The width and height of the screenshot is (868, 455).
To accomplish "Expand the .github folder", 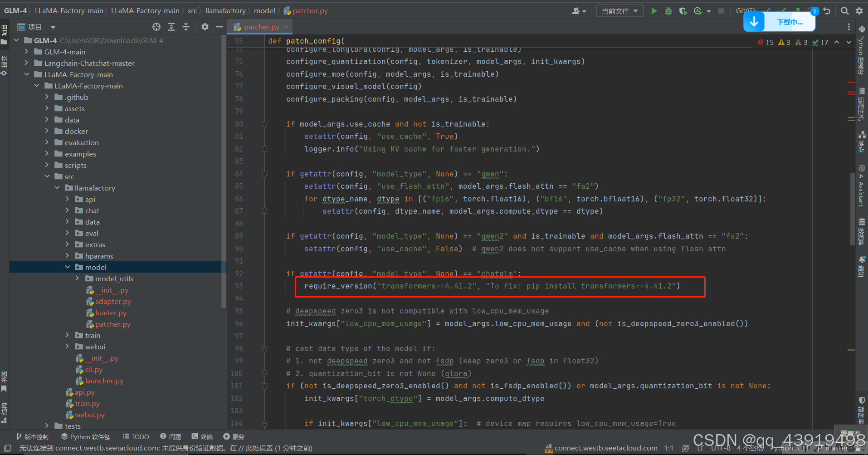I will (47, 97).
